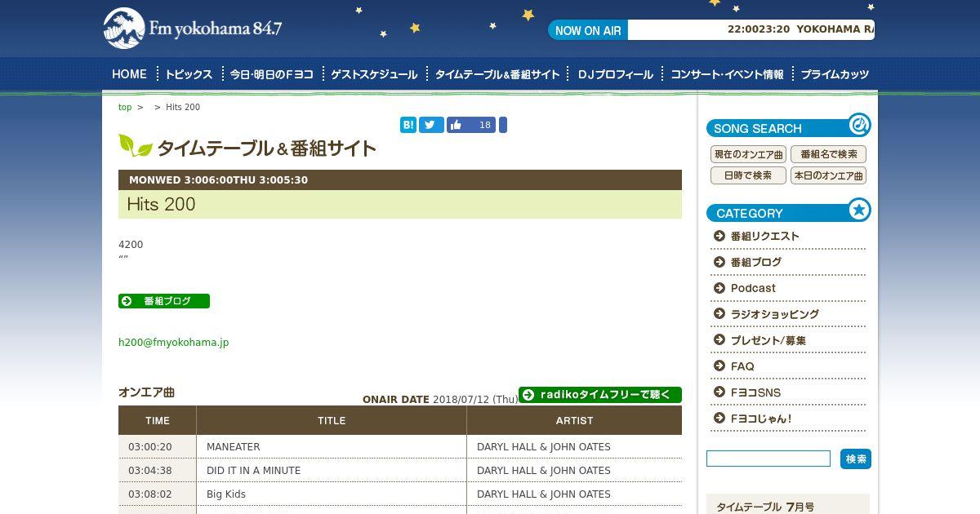The image size is (980, 514).
Task: Click the ONAIR DATE 2018/07/12 text
Action: [440, 400]
